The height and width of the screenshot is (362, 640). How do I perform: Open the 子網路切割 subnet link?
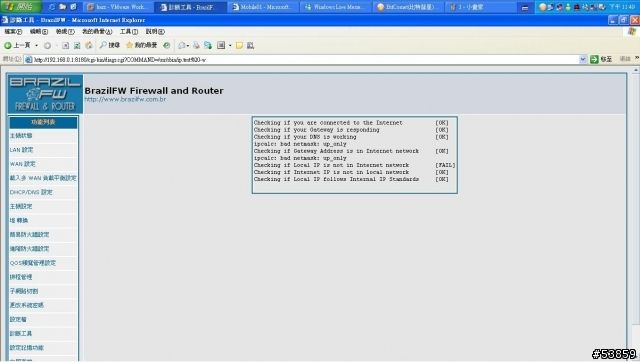24,291
